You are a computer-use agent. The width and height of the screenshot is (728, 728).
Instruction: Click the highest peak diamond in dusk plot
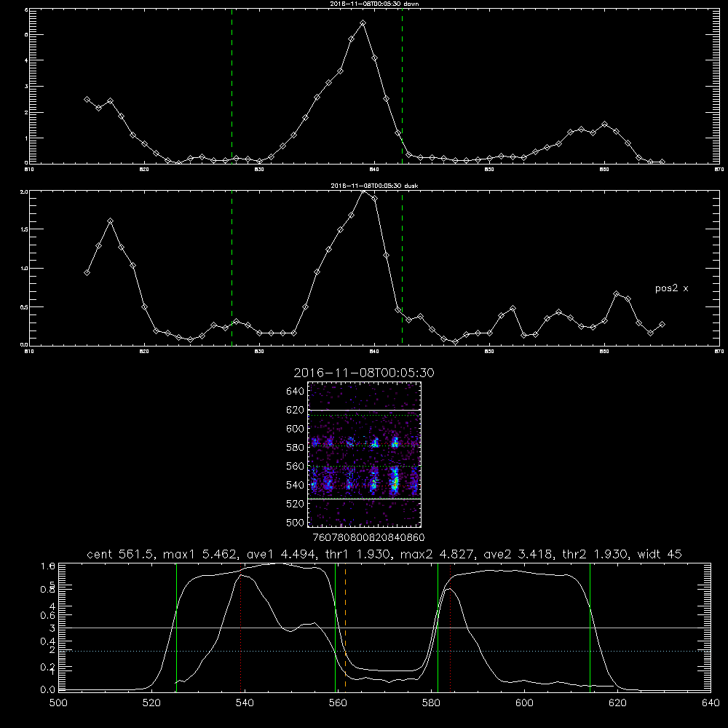click(363, 191)
